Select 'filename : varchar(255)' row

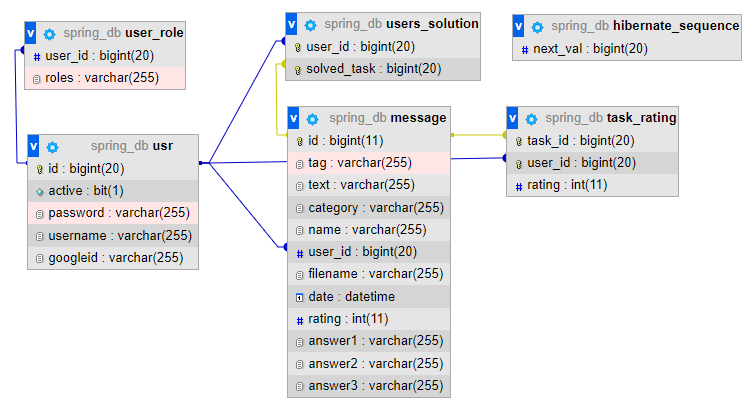pos(369,274)
